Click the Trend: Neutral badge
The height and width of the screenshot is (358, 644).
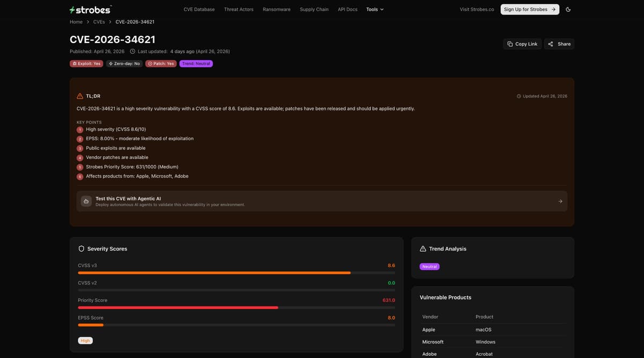[196, 63]
